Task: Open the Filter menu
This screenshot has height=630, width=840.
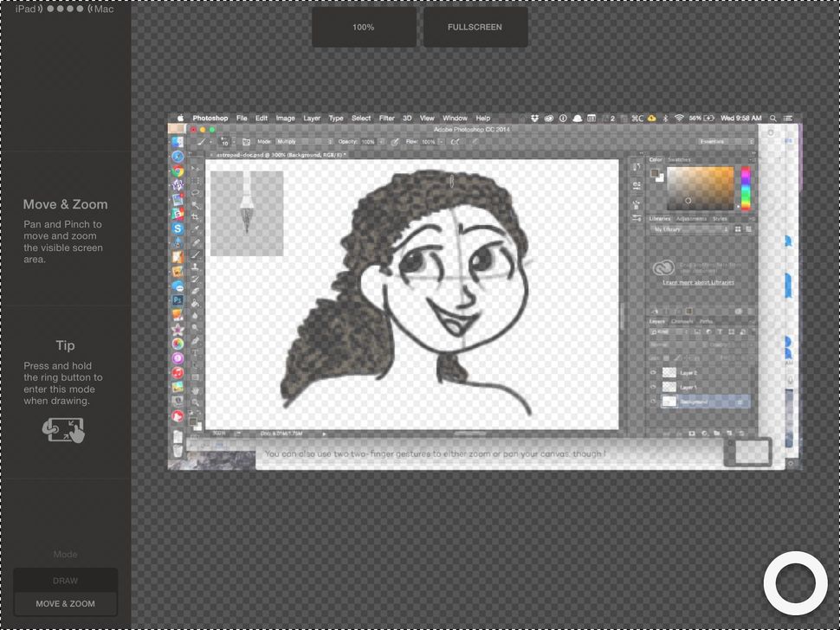Action: point(387,119)
